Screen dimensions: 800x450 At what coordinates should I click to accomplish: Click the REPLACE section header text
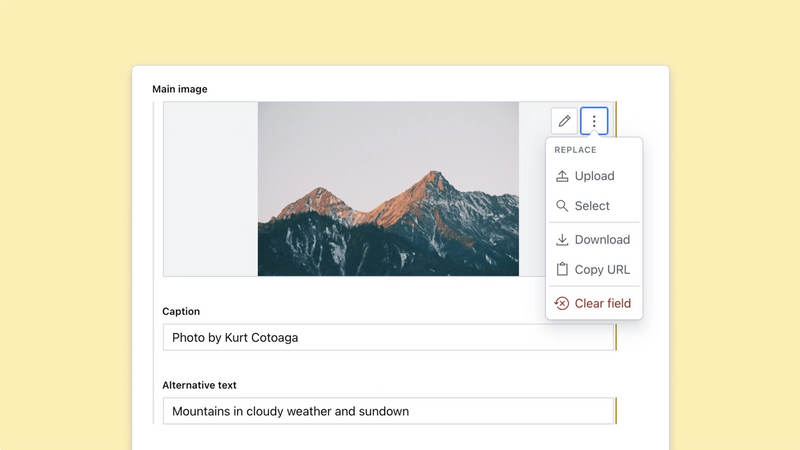576,150
